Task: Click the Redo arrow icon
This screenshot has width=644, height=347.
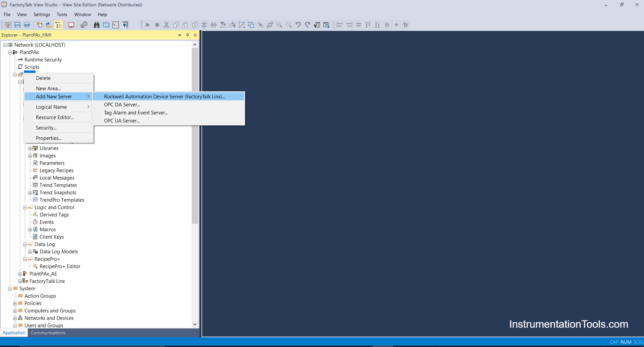Action: tap(308, 25)
